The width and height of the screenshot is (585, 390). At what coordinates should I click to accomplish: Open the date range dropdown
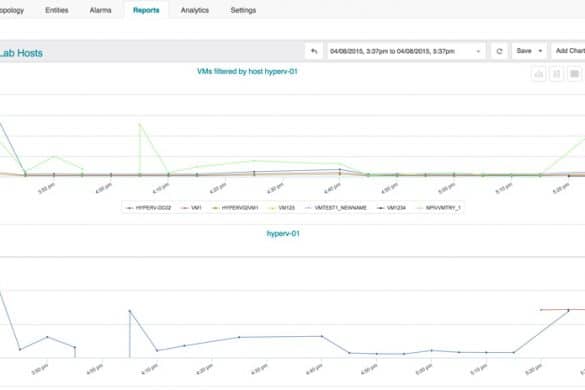406,51
